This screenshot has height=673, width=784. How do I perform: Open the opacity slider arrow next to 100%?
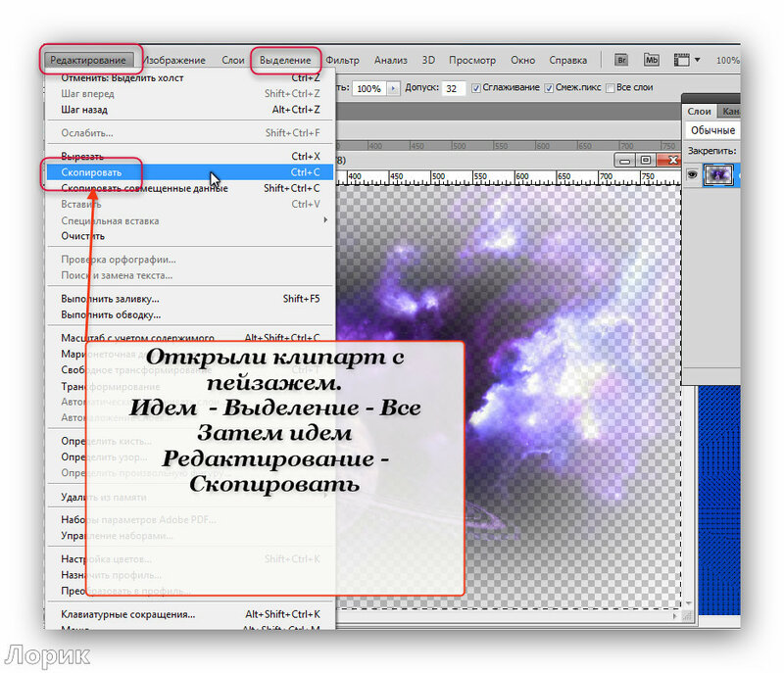pos(394,88)
